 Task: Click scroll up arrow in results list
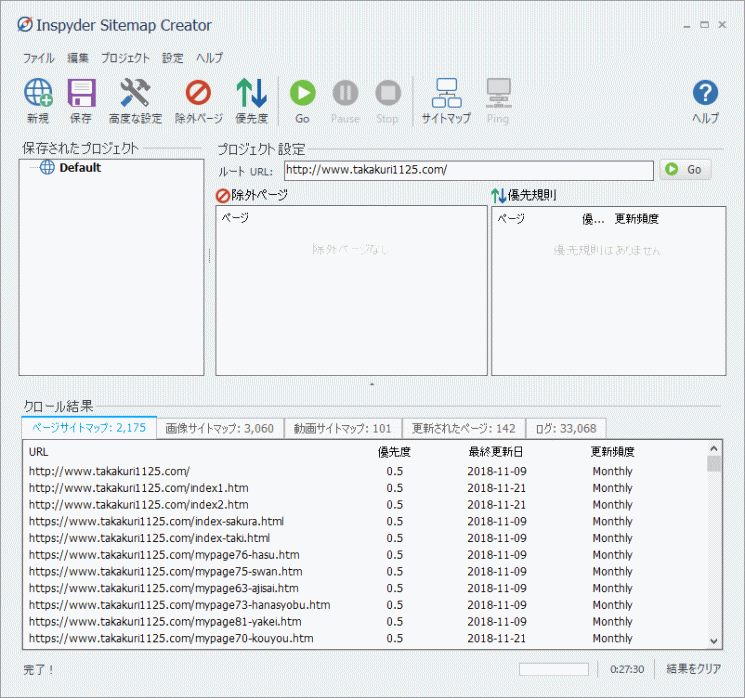tap(714, 448)
